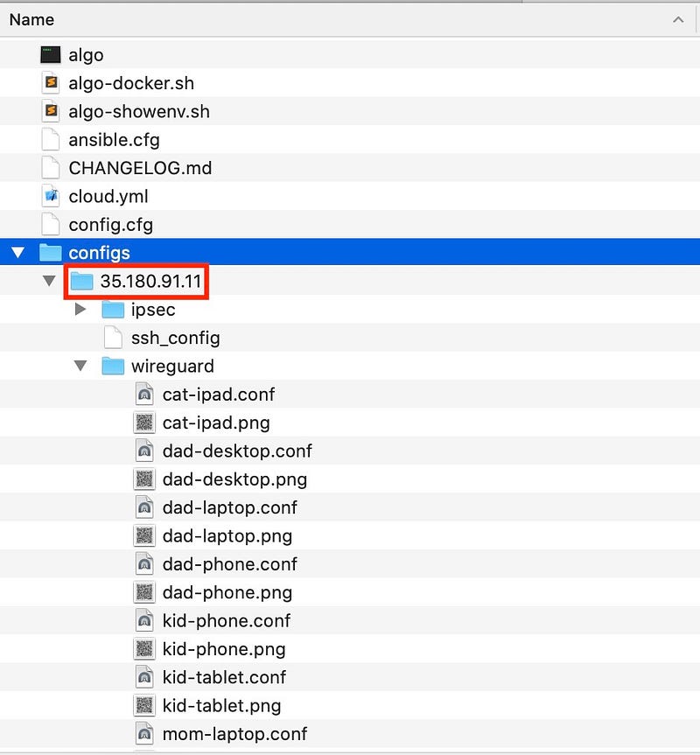The height and width of the screenshot is (755, 700).
Task: Collapse the wireguard folder disclosure triangle
Action: point(80,366)
